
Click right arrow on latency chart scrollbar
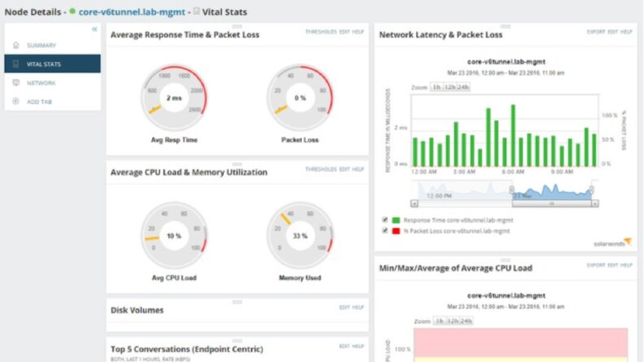(x=594, y=204)
